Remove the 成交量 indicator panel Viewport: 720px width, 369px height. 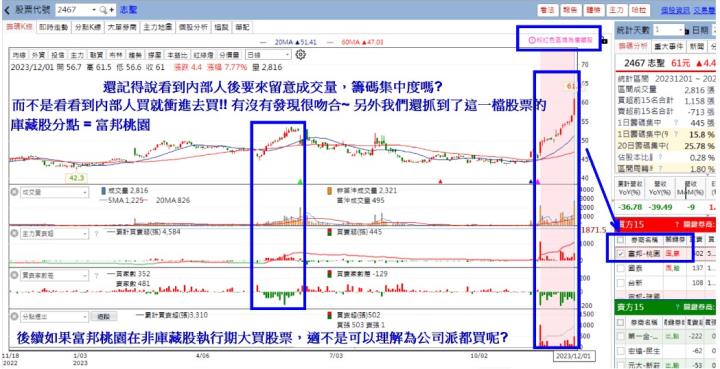(15, 193)
